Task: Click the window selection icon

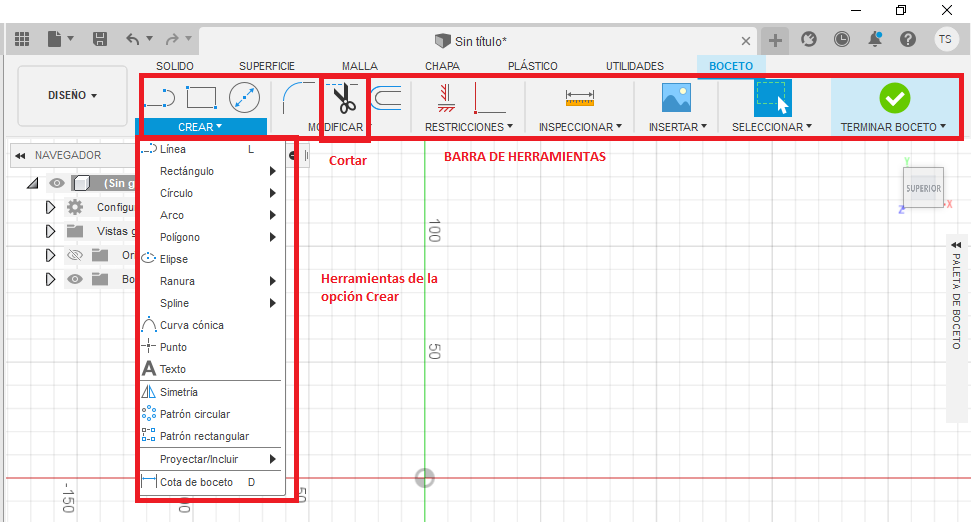Action: (772, 98)
